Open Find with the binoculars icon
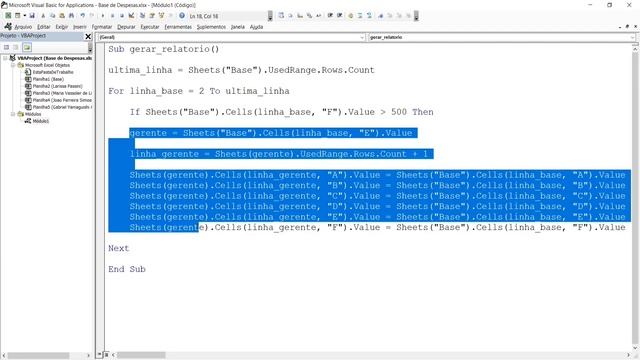 (x=71, y=16)
